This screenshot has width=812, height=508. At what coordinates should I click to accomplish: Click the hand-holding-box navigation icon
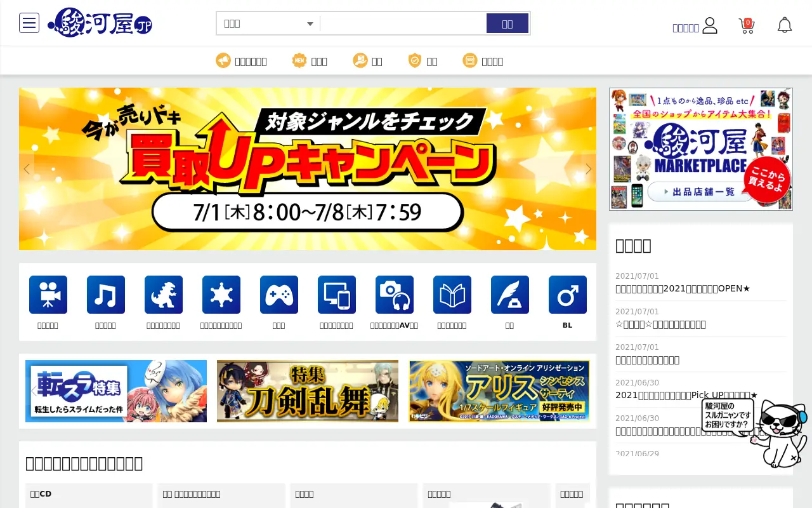pos(360,60)
